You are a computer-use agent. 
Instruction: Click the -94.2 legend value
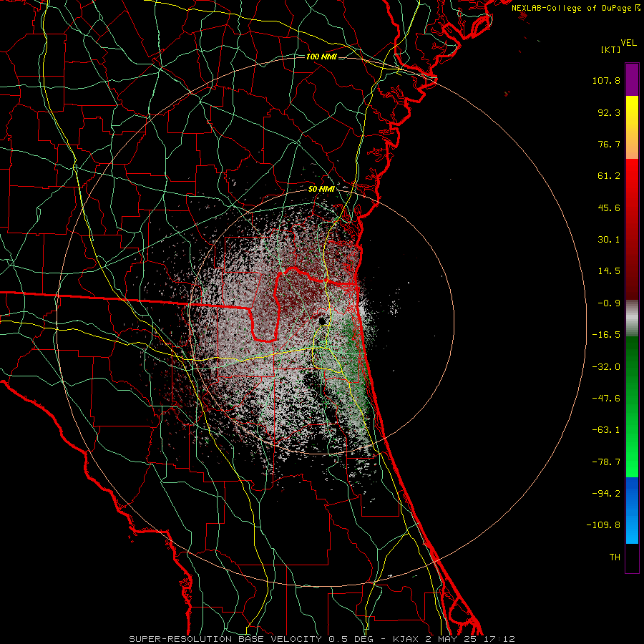click(606, 494)
